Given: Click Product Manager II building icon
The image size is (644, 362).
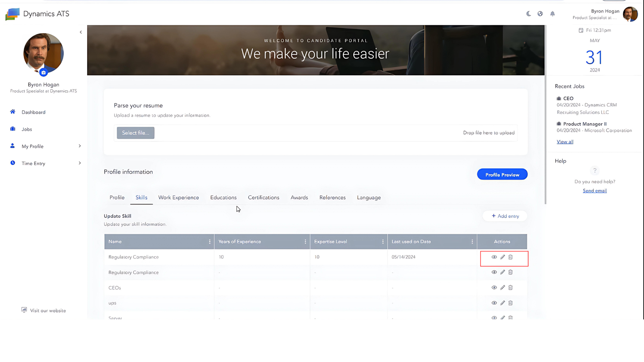Looking at the screenshot, I should click(x=559, y=124).
